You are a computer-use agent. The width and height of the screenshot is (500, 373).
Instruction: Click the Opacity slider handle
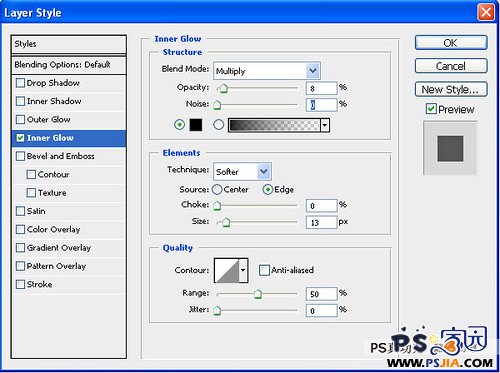tap(223, 89)
